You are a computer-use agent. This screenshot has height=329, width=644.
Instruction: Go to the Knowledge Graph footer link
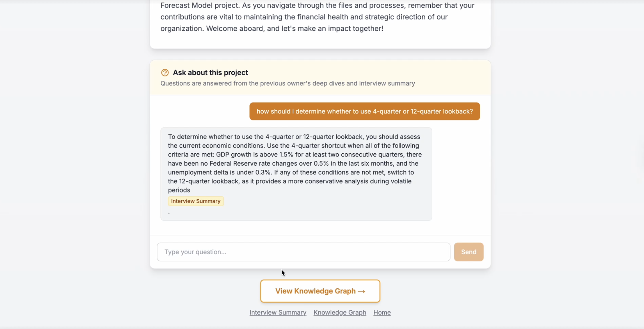tap(340, 312)
